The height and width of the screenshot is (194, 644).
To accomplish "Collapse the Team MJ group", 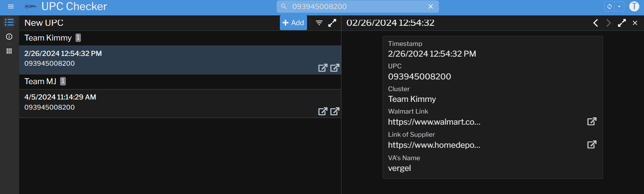I will pos(40,81).
